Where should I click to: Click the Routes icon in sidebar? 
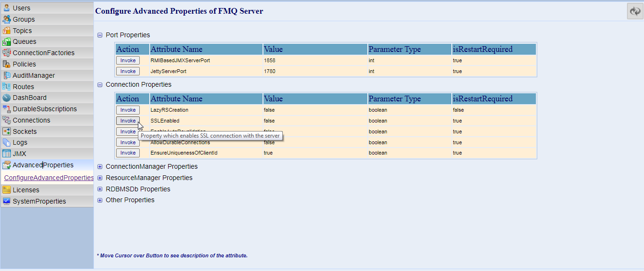[6, 87]
